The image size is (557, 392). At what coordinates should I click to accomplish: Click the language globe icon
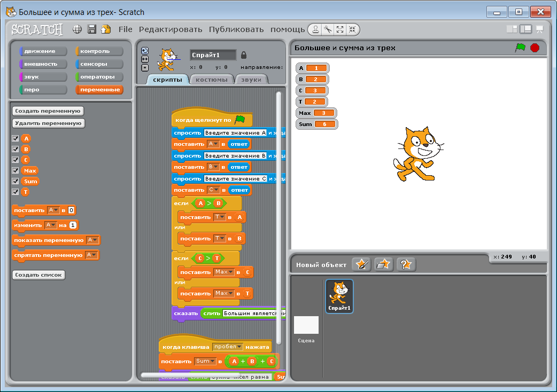(77, 29)
